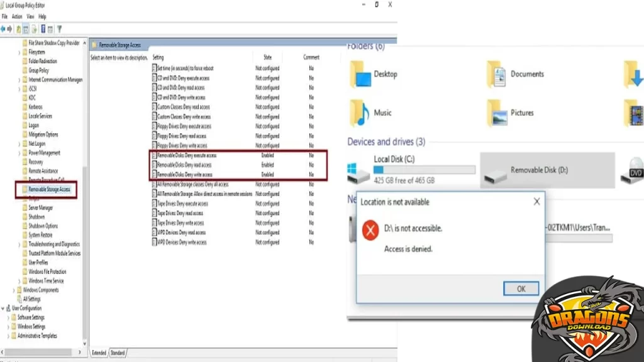Select the Documents folder icon
This screenshot has height=362, width=644.
pyautogui.click(x=496, y=74)
